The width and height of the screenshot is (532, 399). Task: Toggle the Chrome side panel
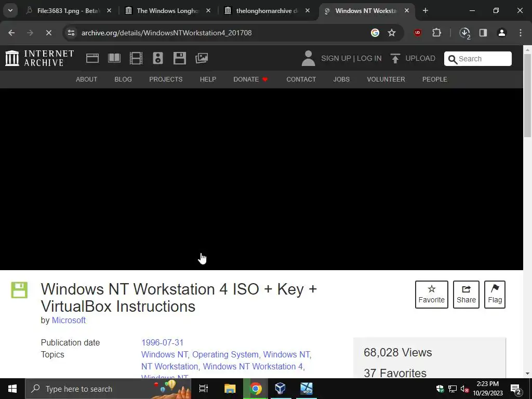483,33
